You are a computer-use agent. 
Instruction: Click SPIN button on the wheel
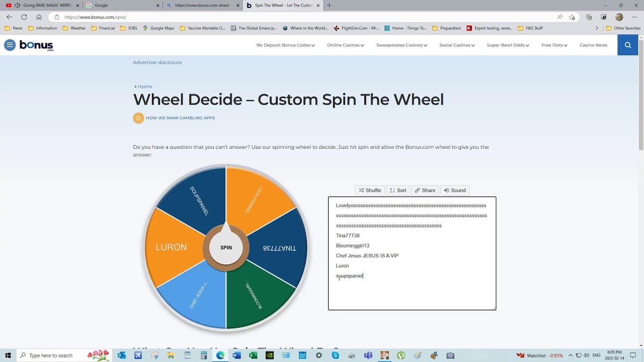click(x=226, y=247)
